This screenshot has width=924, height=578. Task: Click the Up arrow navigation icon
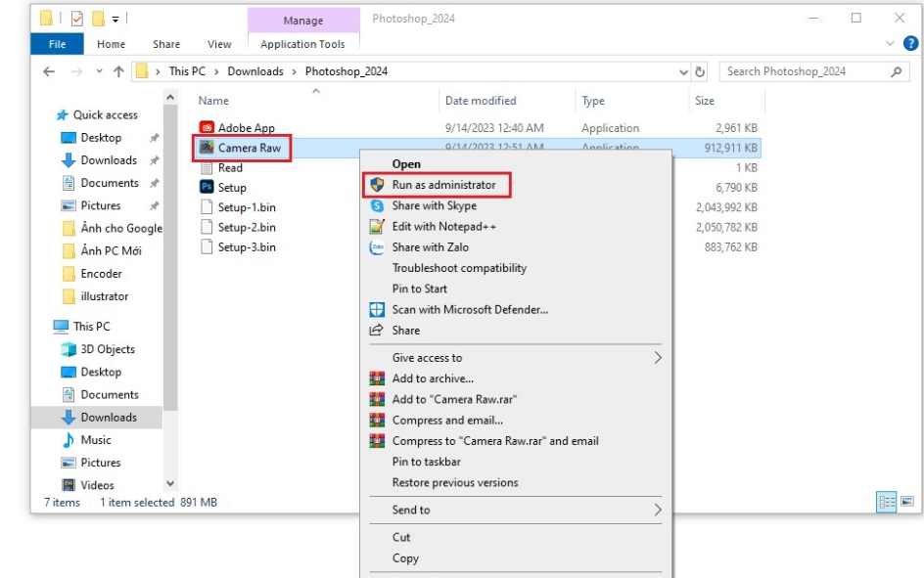pyautogui.click(x=118, y=72)
